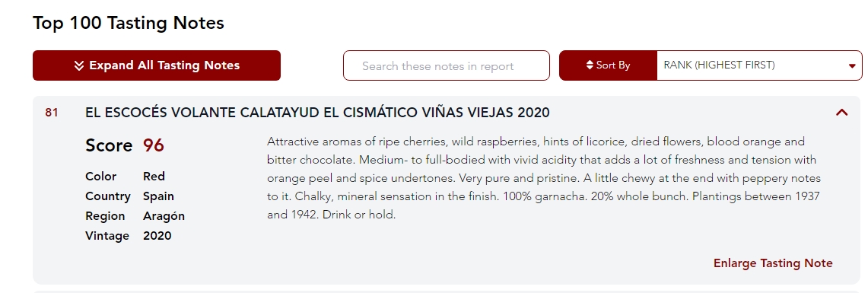Screen dimensions: 868x293
Task: Click the red dropdown arrow in sort box
Action: [852, 66]
